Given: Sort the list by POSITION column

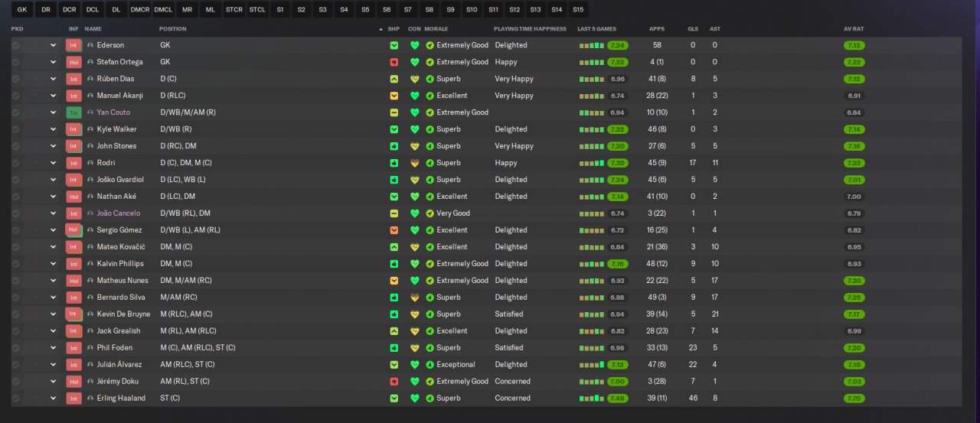Looking at the screenshot, I should click(173, 29).
